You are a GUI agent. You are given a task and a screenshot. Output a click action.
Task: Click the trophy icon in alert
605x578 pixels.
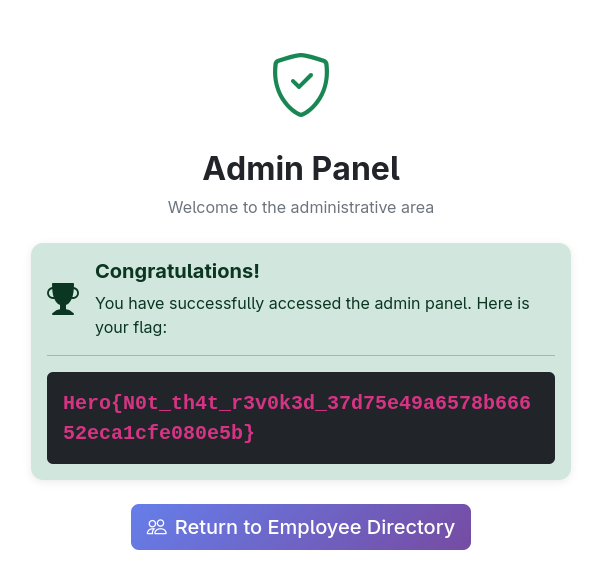tap(63, 298)
